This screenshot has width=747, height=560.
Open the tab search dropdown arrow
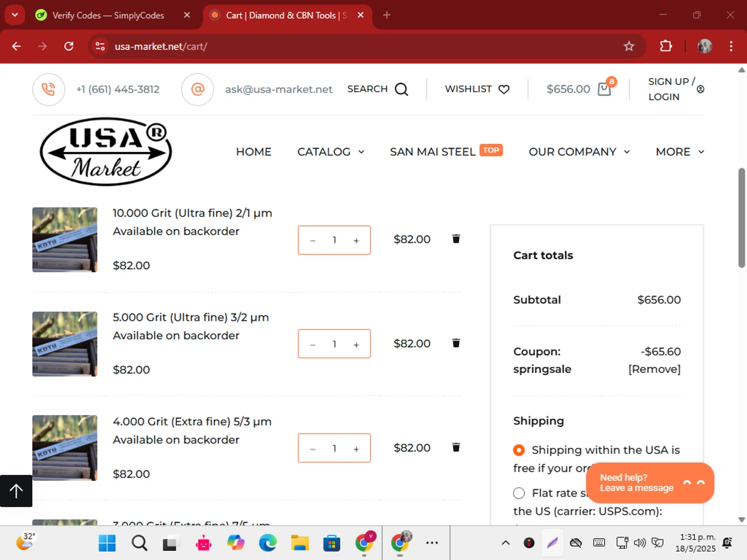click(x=15, y=15)
